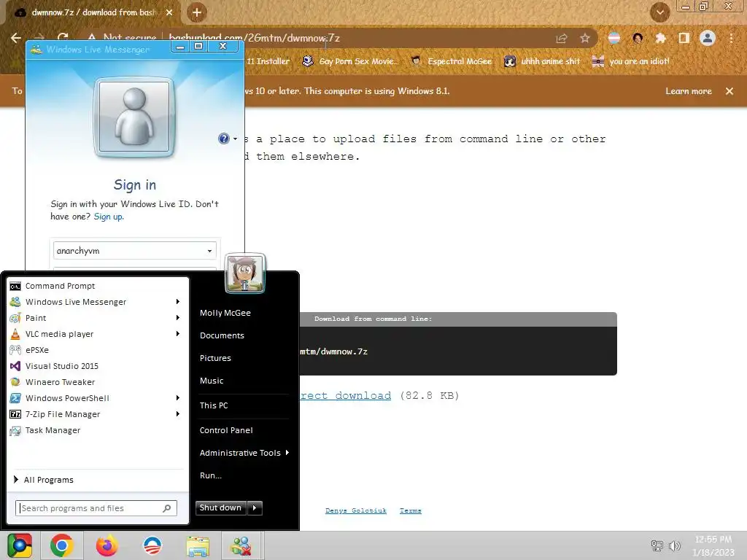Click the Messenger help question mark icon
747x560 pixels.
(223, 139)
